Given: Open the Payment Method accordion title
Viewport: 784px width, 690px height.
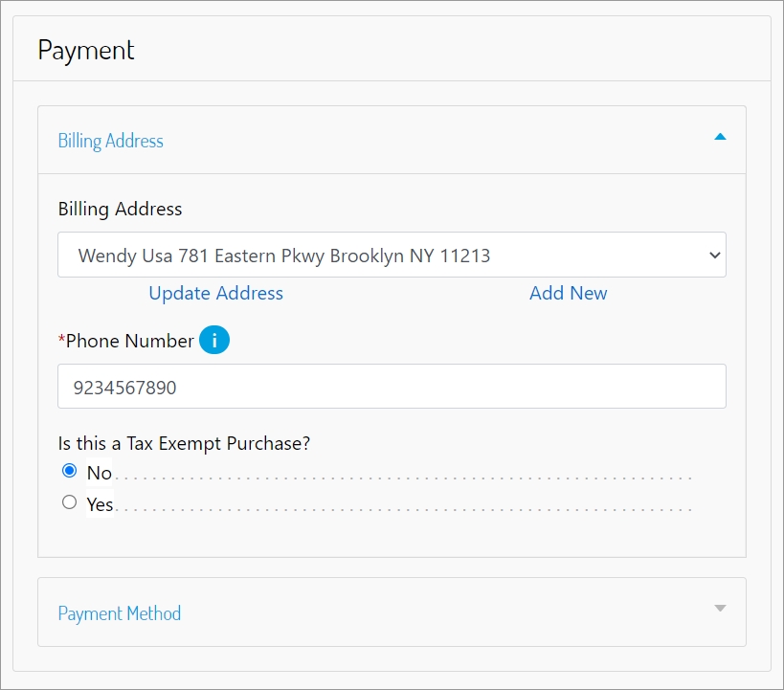Looking at the screenshot, I should pyautogui.click(x=119, y=613).
